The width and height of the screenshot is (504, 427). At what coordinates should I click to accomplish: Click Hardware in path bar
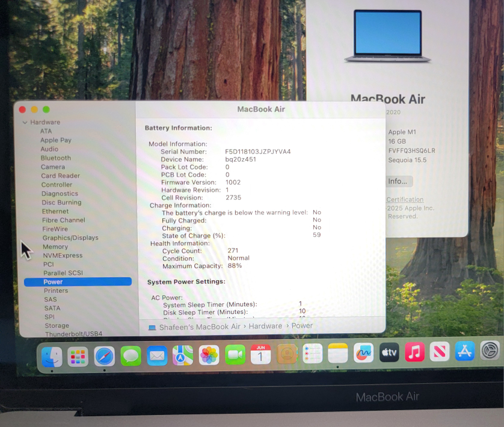click(x=265, y=326)
